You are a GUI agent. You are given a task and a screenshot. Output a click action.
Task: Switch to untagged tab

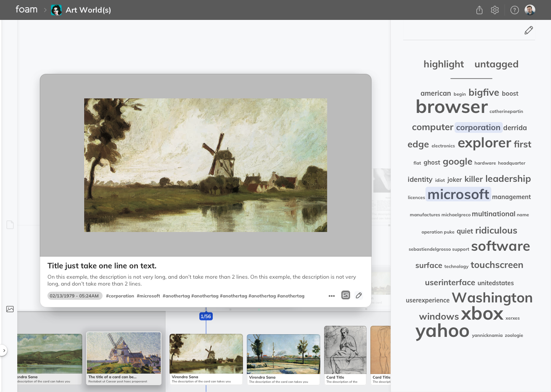coord(496,64)
